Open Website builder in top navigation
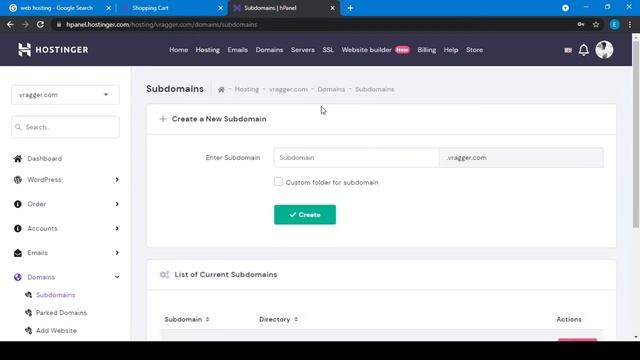Screen dimensions: 640x360 [367, 50]
